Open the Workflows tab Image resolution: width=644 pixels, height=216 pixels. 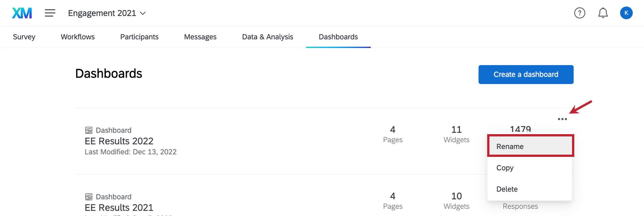click(x=78, y=37)
